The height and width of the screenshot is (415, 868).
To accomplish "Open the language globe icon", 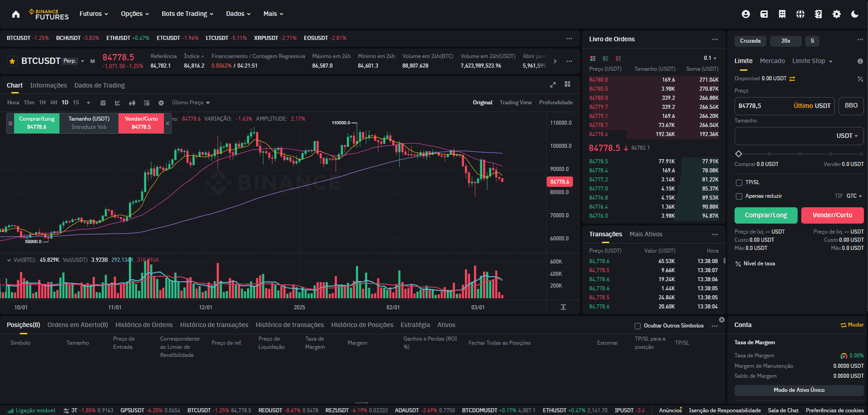I will (x=800, y=14).
